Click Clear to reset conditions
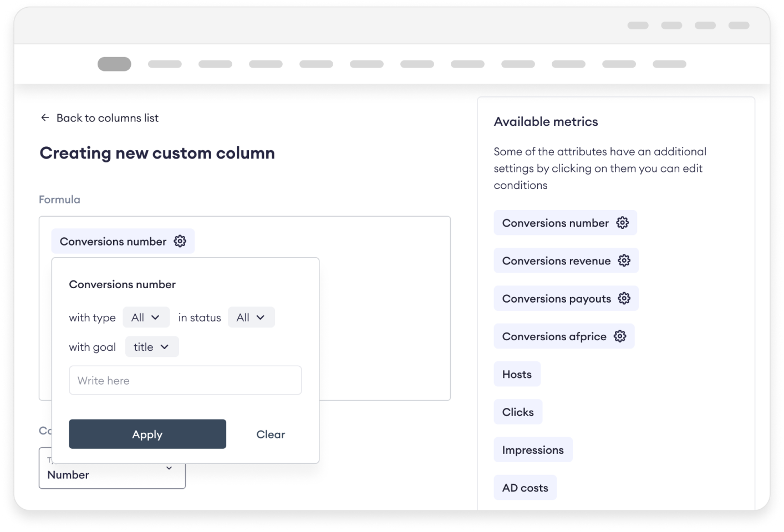 tap(271, 434)
